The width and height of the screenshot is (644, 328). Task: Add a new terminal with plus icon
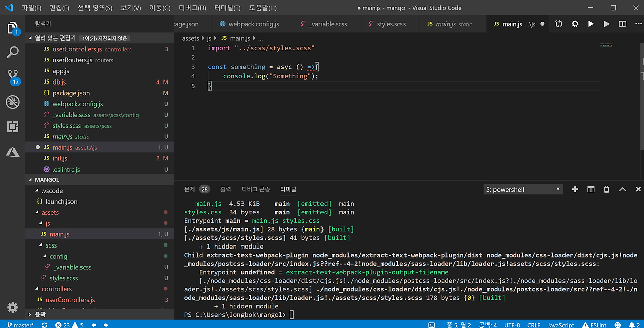575,189
